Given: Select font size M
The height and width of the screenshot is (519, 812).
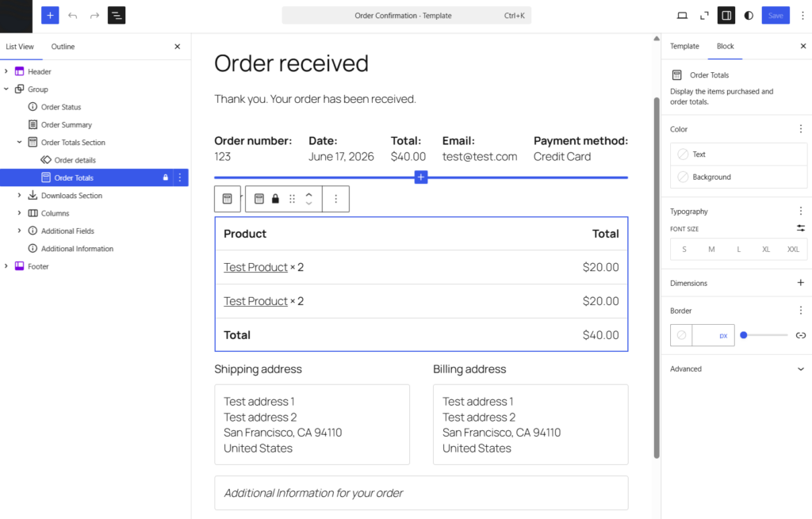Looking at the screenshot, I should click(711, 250).
